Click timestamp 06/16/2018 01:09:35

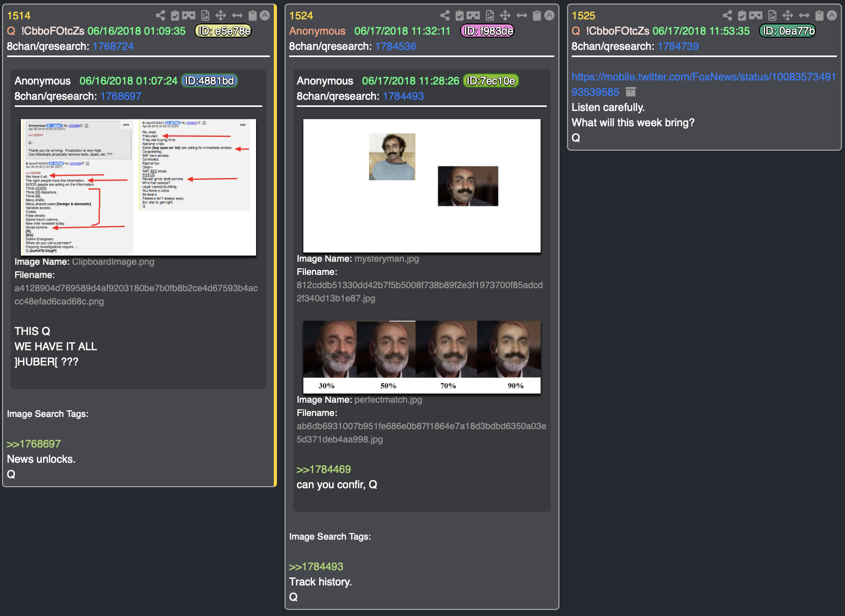pos(136,31)
